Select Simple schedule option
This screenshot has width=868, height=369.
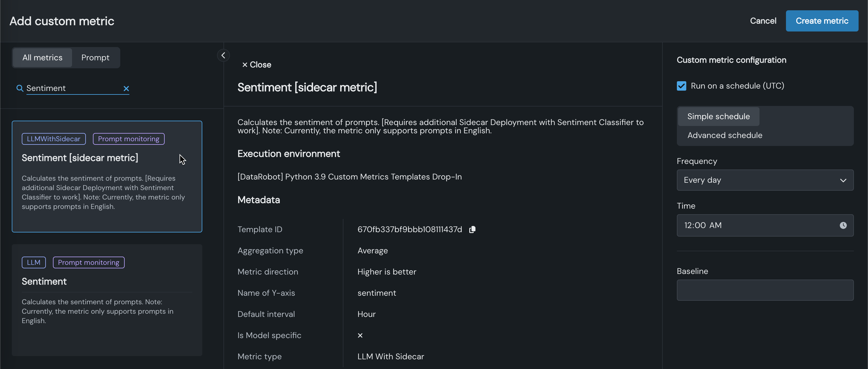tap(718, 116)
